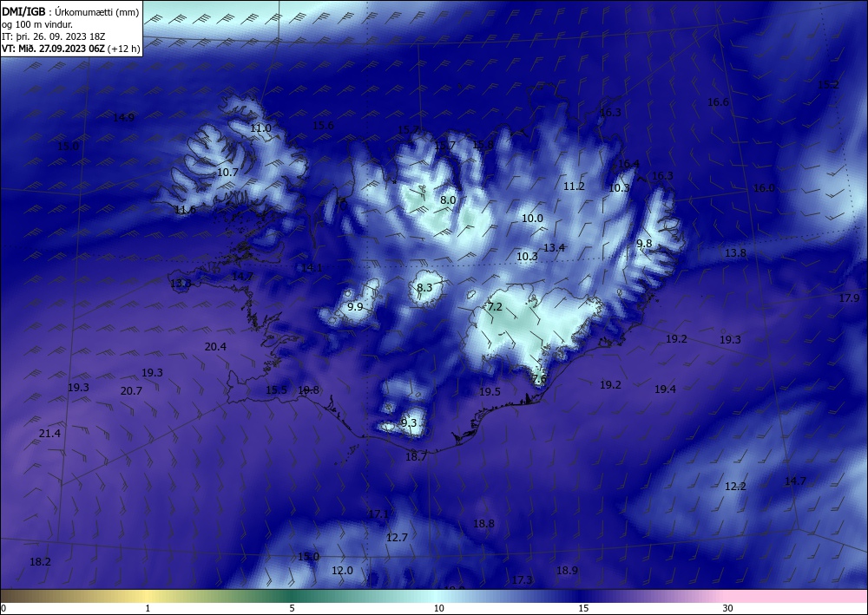Click the 10.8 value label
Viewport: 868px width, 615px height.
coord(308,390)
